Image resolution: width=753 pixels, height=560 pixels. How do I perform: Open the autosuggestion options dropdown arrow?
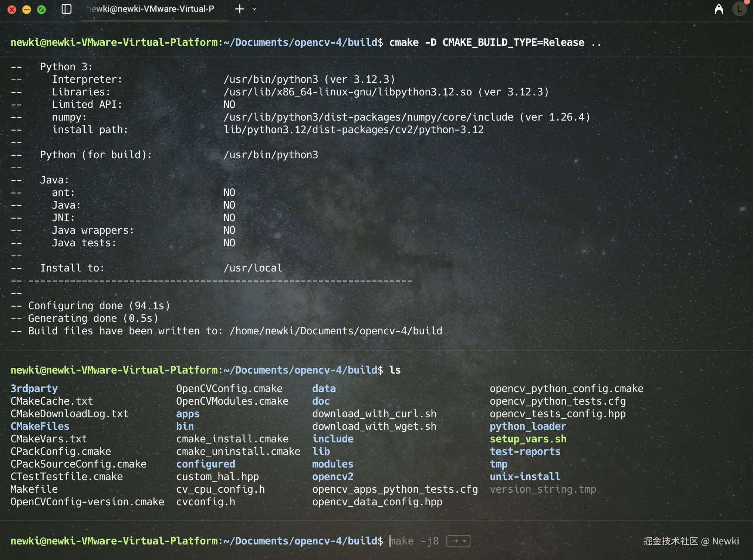[465, 541]
